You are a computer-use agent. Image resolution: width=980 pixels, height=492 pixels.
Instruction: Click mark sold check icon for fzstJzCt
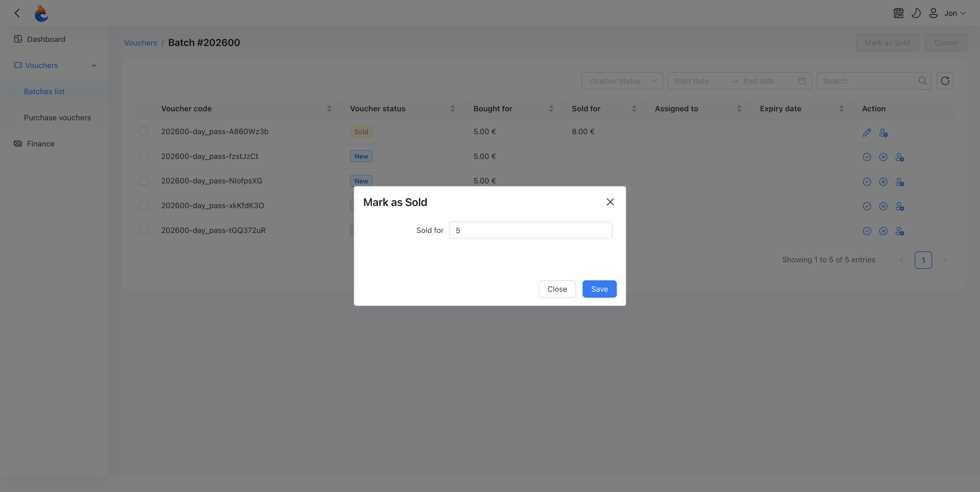click(x=867, y=157)
